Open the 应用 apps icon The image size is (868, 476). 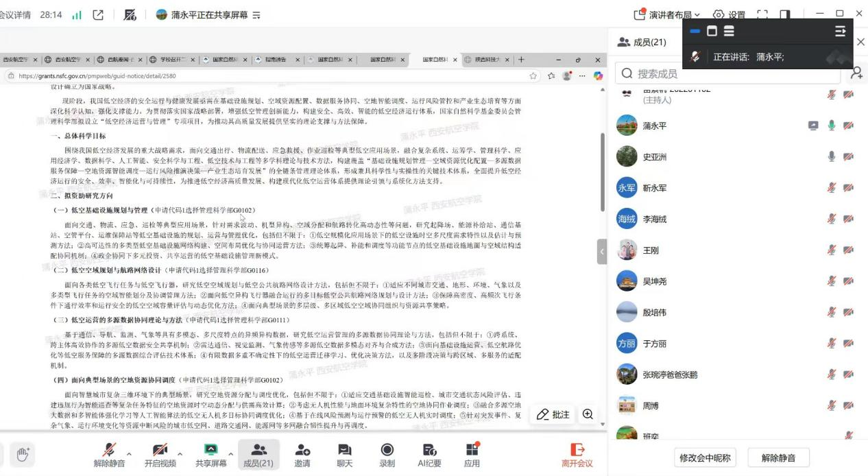coord(472,455)
